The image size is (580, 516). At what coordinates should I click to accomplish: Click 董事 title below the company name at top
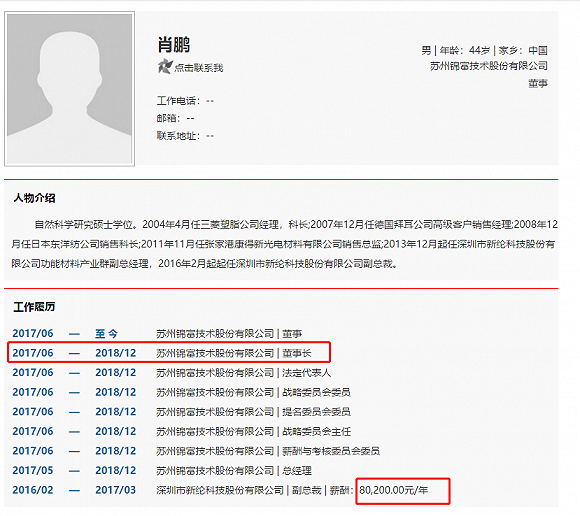coord(538,84)
